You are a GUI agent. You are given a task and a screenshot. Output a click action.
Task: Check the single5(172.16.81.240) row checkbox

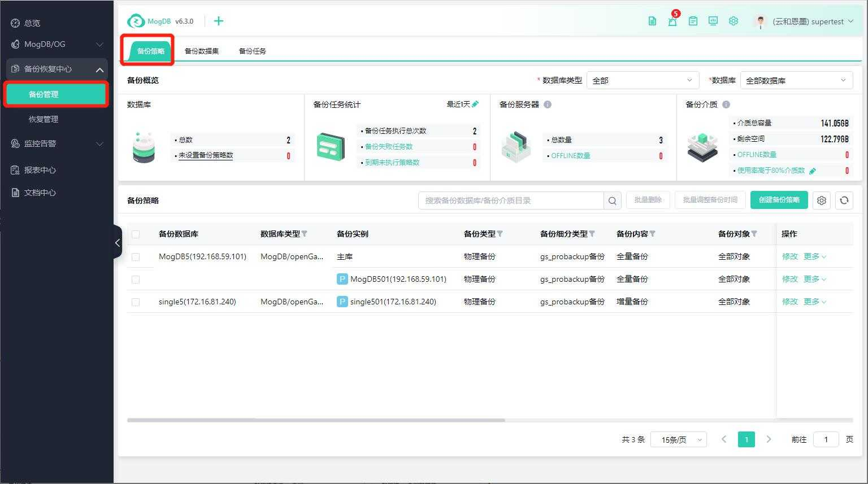[x=136, y=302]
